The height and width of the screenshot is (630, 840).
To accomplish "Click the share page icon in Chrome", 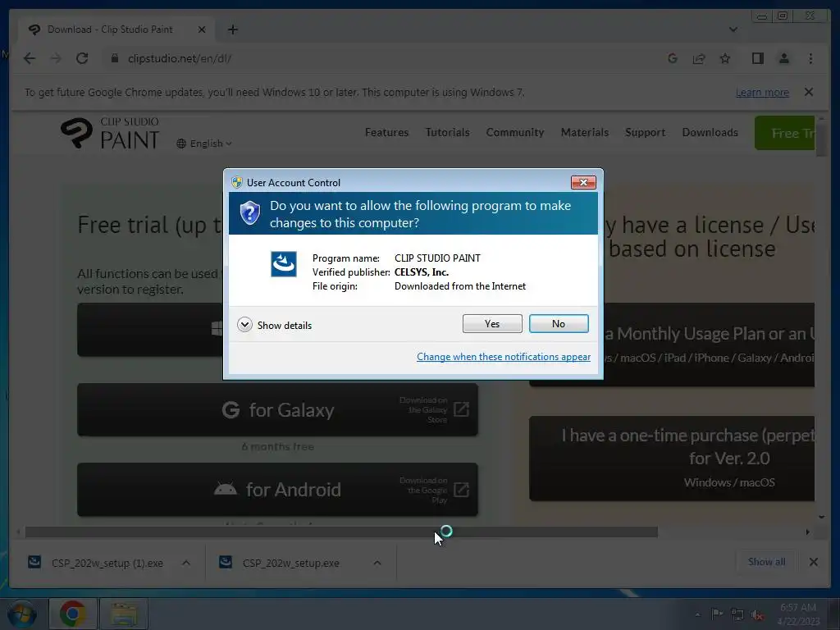I will (x=699, y=58).
